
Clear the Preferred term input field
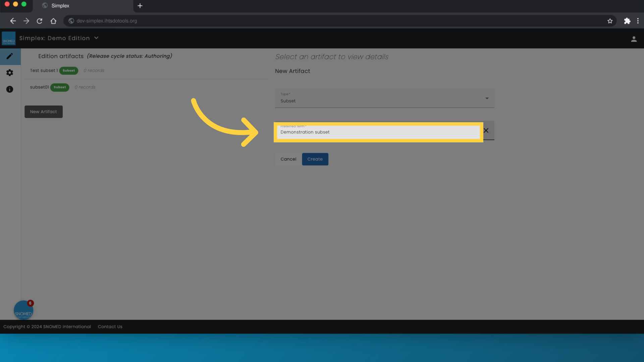(486, 130)
